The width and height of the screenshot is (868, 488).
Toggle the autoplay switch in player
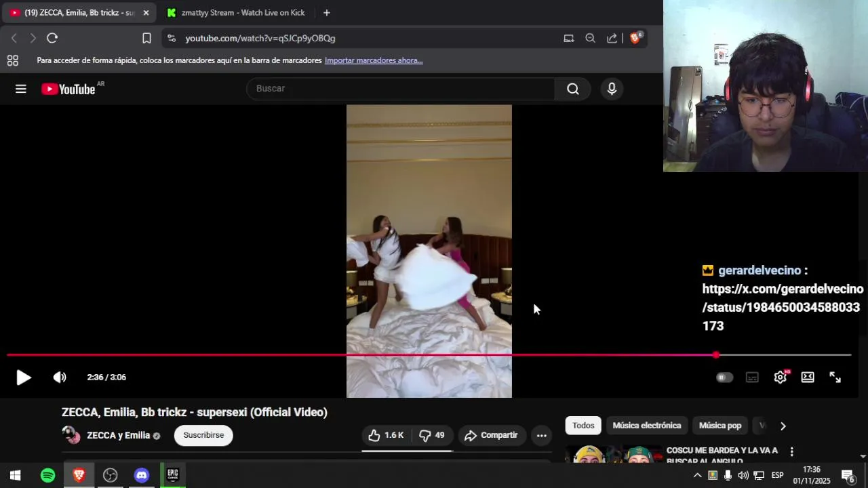[724, 378]
